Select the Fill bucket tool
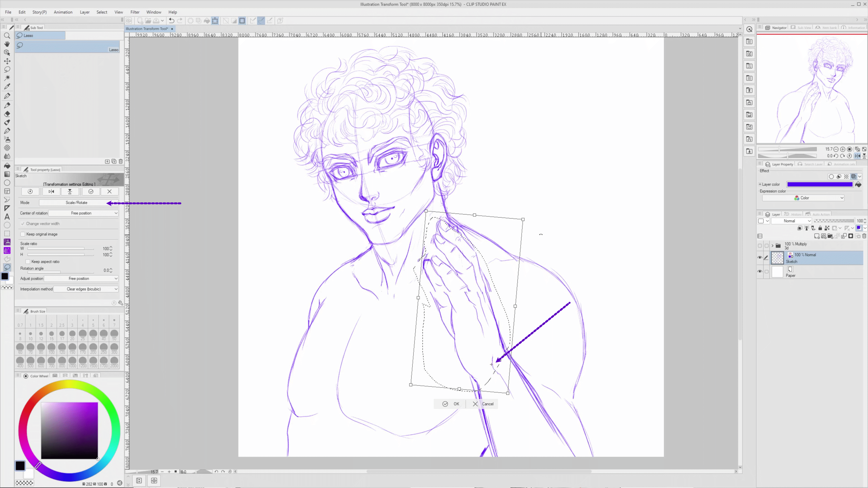 coord(7,166)
